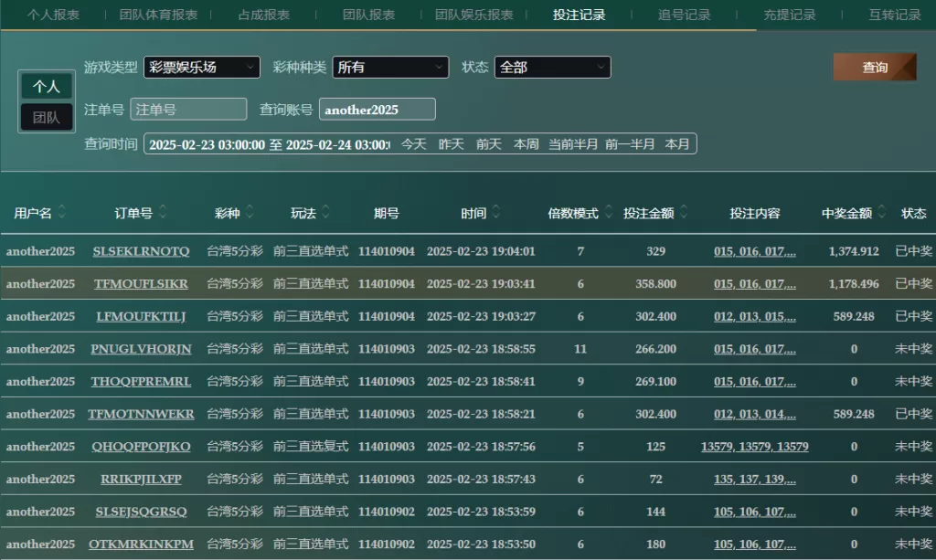Select the 今天 time shortcut

pyautogui.click(x=414, y=144)
